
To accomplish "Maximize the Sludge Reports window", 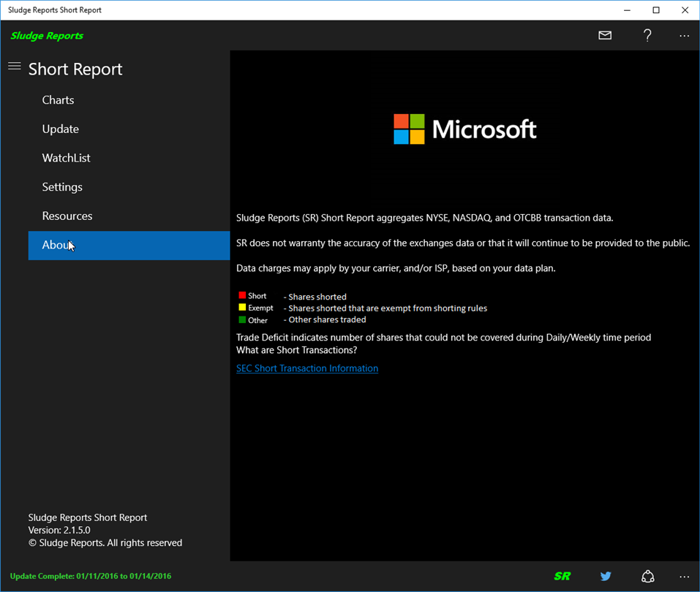I will [x=656, y=10].
